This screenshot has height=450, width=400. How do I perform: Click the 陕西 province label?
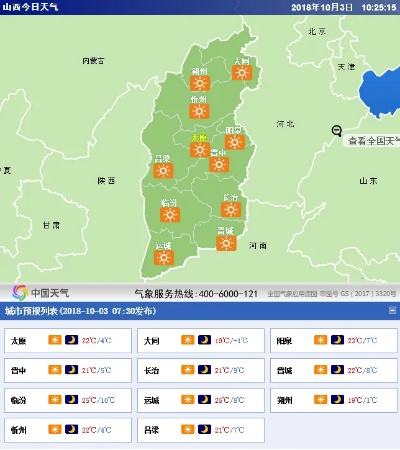click(x=106, y=181)
